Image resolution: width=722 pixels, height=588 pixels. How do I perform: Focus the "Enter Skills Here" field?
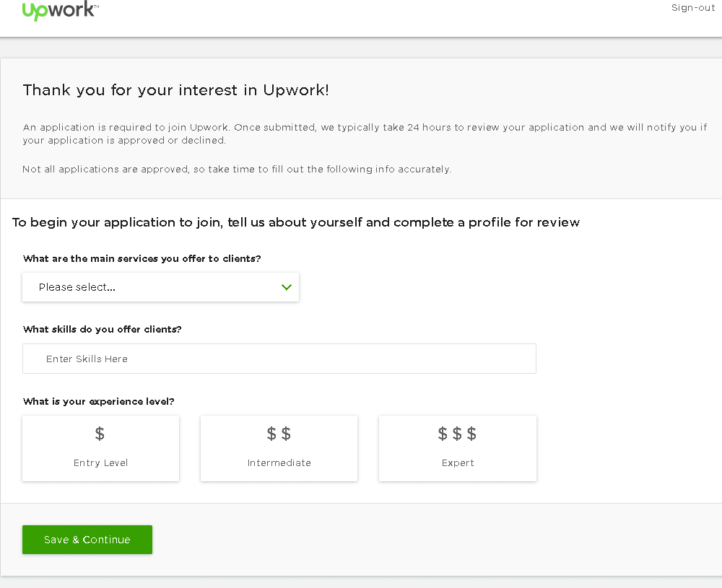click(279, 359)
